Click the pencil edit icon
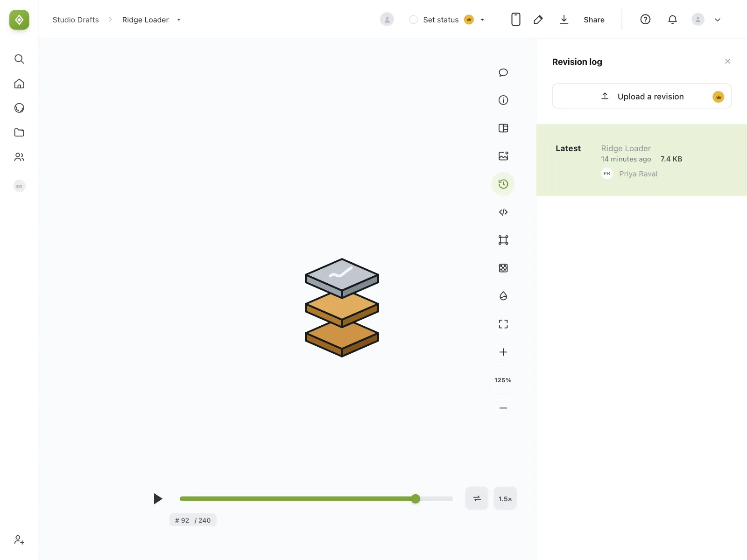 point(538,19)
